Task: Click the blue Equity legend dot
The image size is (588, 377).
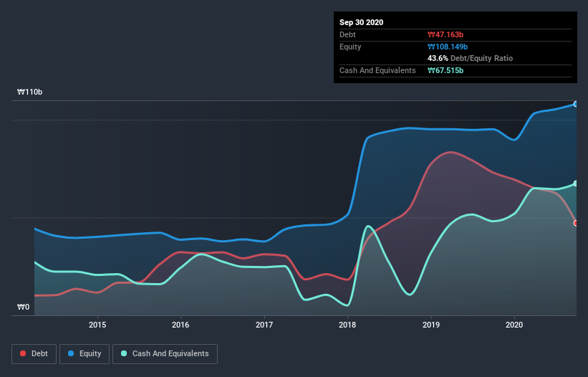Action: click(x=71, y=353)
